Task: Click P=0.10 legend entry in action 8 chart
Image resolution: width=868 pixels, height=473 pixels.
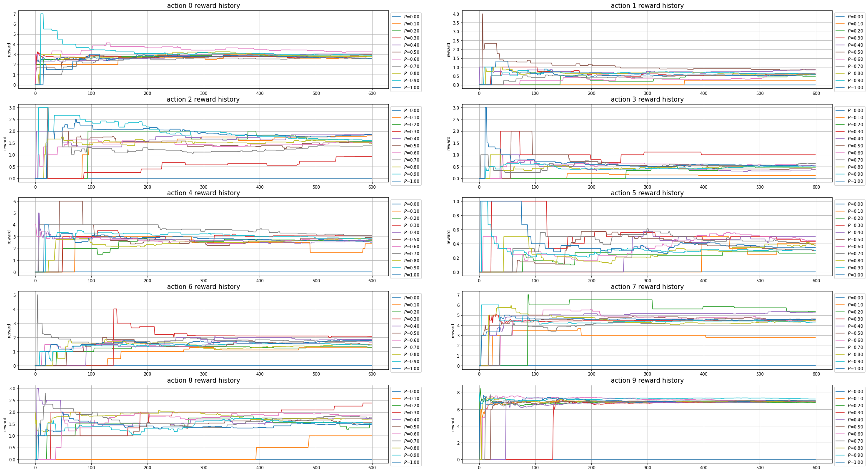Action: (x=411, y=398)
